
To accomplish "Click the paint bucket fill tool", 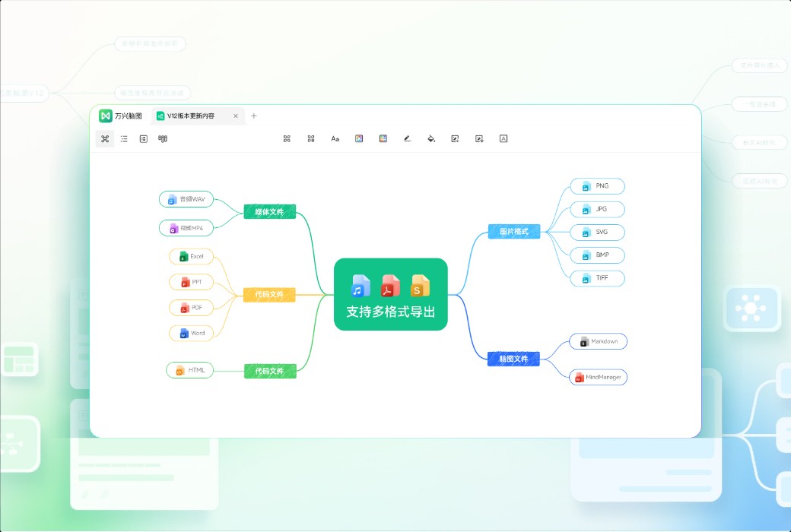I will tap(430, 138).
